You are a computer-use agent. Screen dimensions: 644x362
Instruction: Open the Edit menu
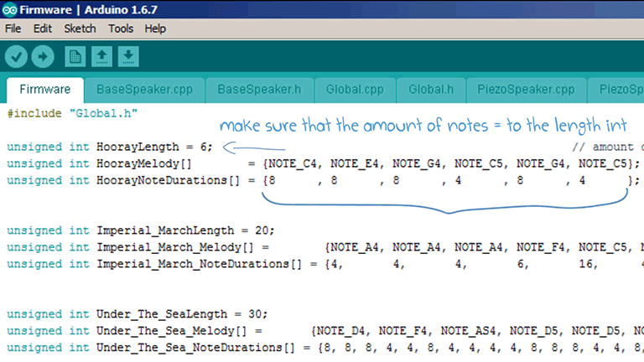pyautogui.click(x=43, y=28)
